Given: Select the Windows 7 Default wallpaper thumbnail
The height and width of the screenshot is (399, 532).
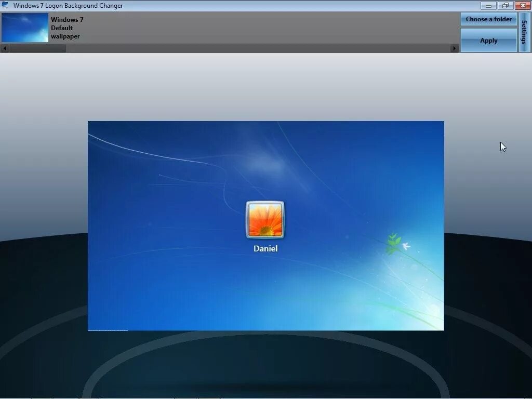Looking at the screenshot, I should pos(25,28).
